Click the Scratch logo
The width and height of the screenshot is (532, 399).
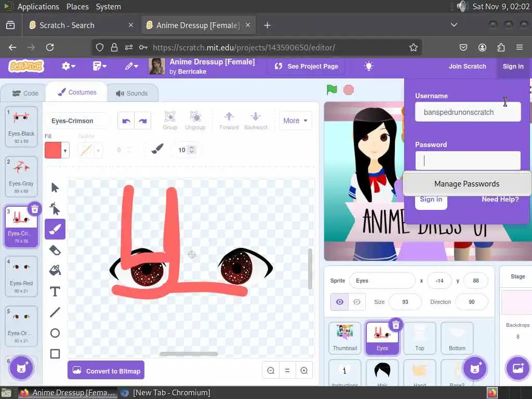pyautogui.click(x=26, y=66)
